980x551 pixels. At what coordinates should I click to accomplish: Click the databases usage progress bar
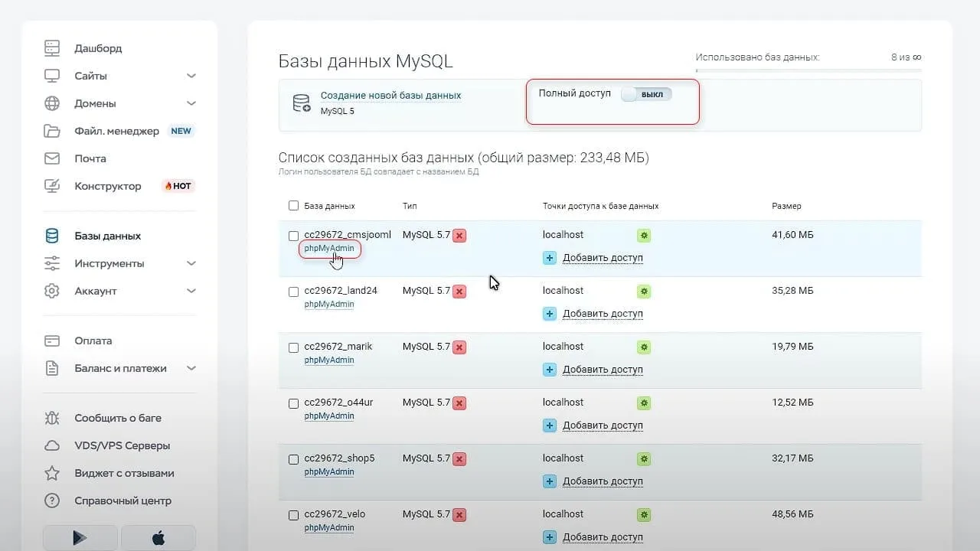(808, 70)
